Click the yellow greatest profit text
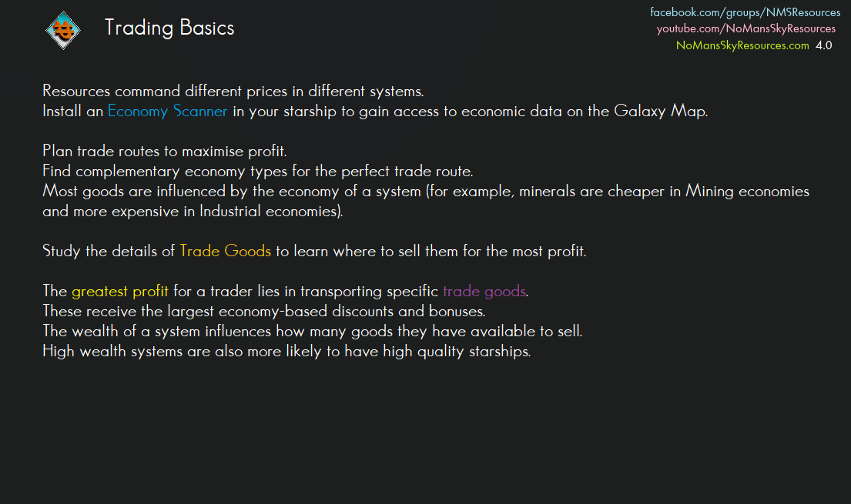Image resolution: width=851 pixels, height=504 pixels. [x=119, y=292]
